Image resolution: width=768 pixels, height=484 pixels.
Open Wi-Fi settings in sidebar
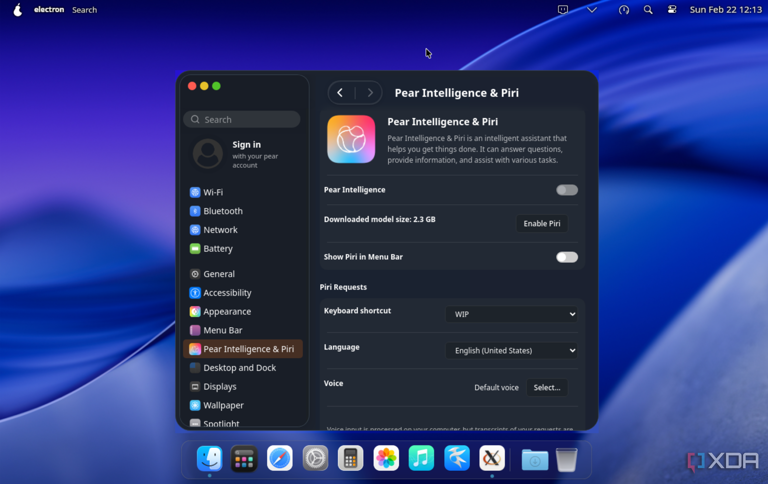[x=243, y=192]
